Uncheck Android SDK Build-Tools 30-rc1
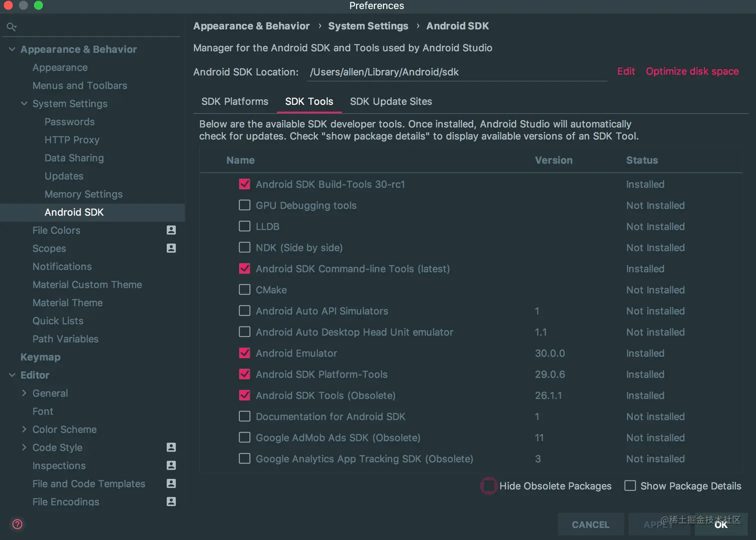The height and width of the screenshot is (540, 756). (244, 184)
